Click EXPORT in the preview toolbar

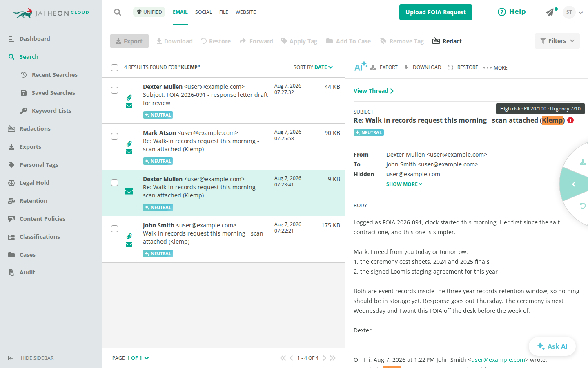tap(384, 67)
